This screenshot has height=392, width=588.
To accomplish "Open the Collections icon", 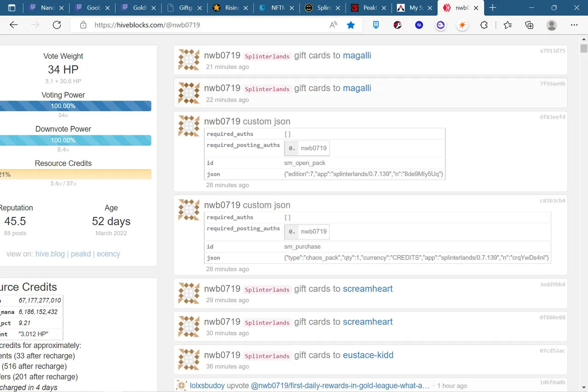I will (529, 25).
